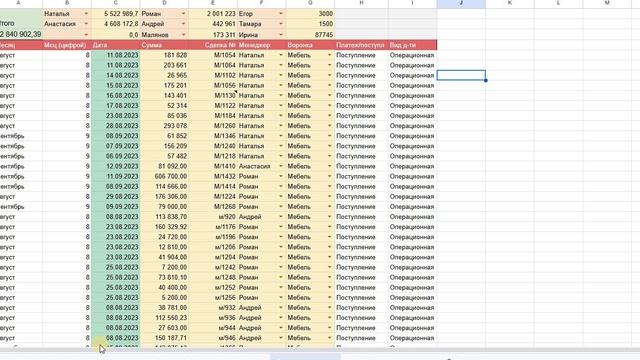Open the Мебель dropdown arrow in row М/1432
This screenshot has width=640, height=360.
pyautogui.click(x=329, y=176)
